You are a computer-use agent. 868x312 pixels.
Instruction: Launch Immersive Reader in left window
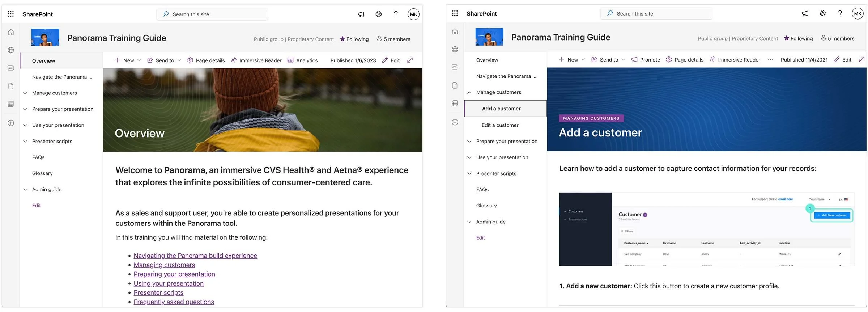[256, 60]
